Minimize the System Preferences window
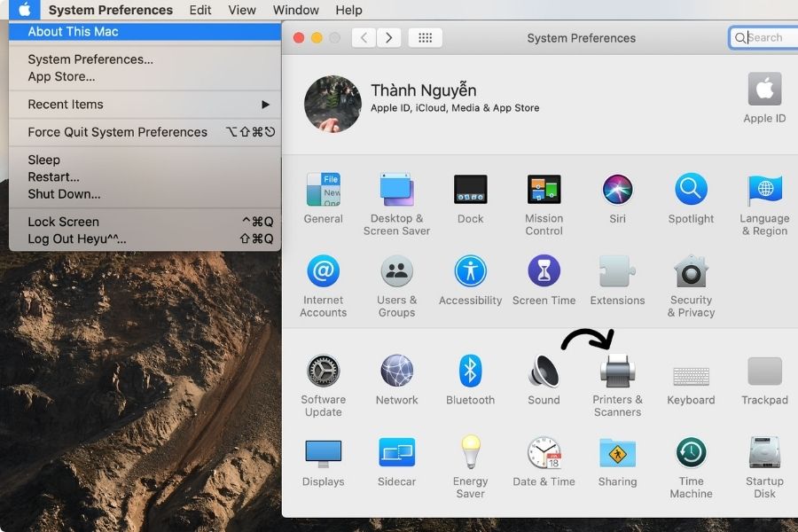 coord(317,38)
